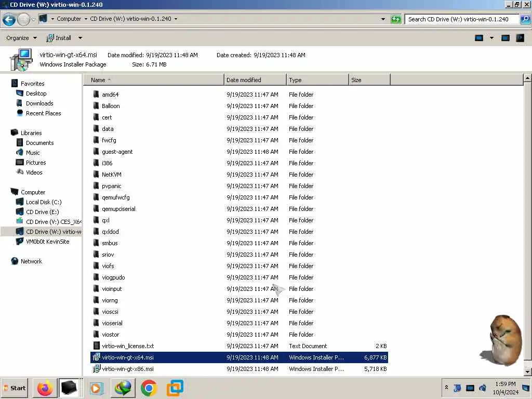Select the vioscsi folder icon
Image resolution: width=532 pixels, height=399 pixels.
coord(96,312)
